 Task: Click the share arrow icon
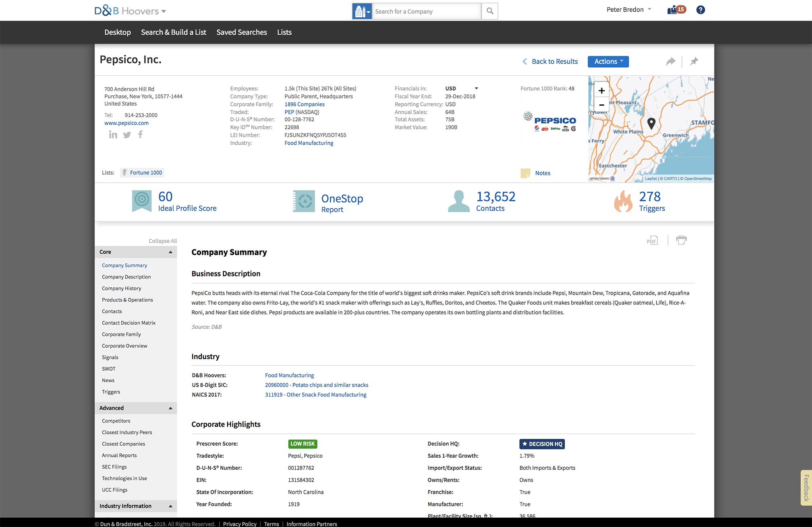click(x=671, y=61)
